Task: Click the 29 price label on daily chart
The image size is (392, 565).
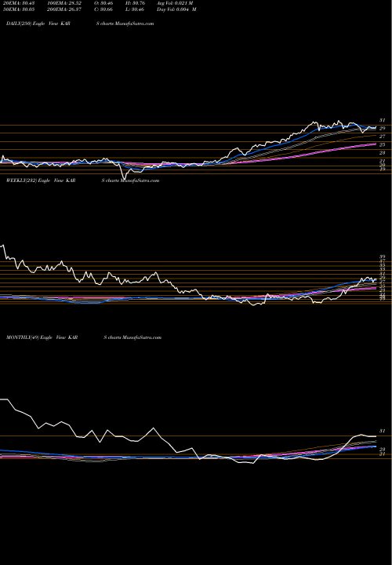Action: [383, 128]
